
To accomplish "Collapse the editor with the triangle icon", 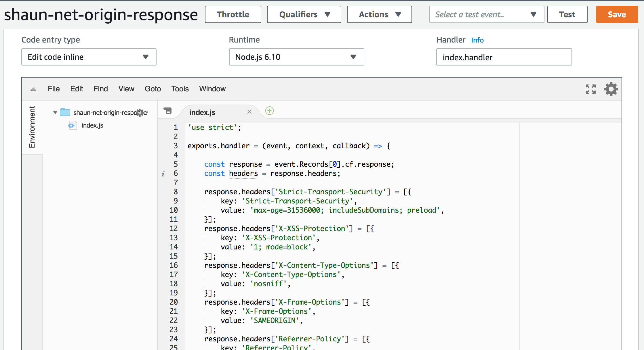I will (33, 89).
